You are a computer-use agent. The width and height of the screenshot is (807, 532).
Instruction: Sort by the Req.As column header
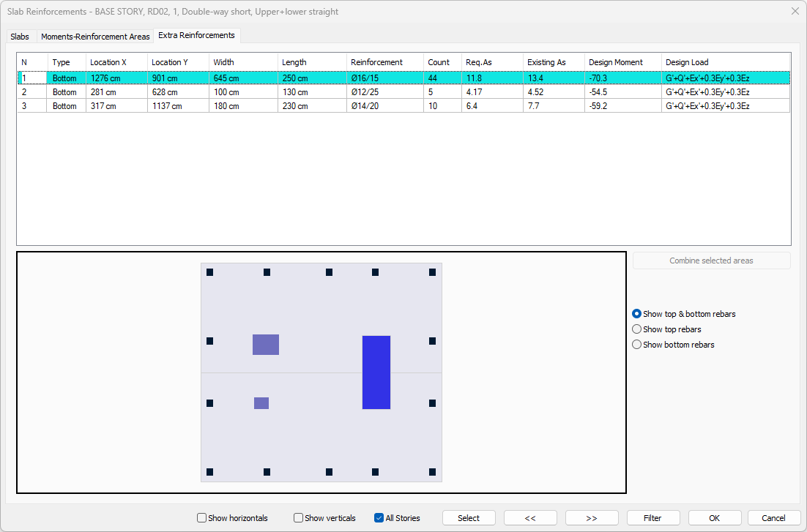pyautogui.click(x=492, y=62)
